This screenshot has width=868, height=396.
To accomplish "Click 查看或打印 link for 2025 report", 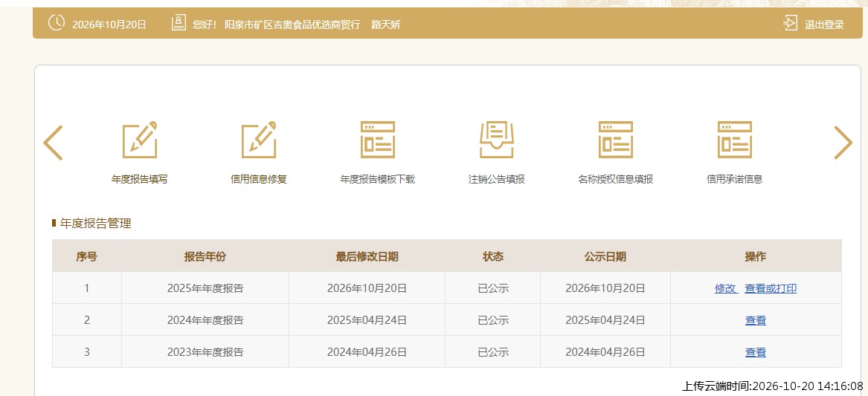I will (771, 288).
